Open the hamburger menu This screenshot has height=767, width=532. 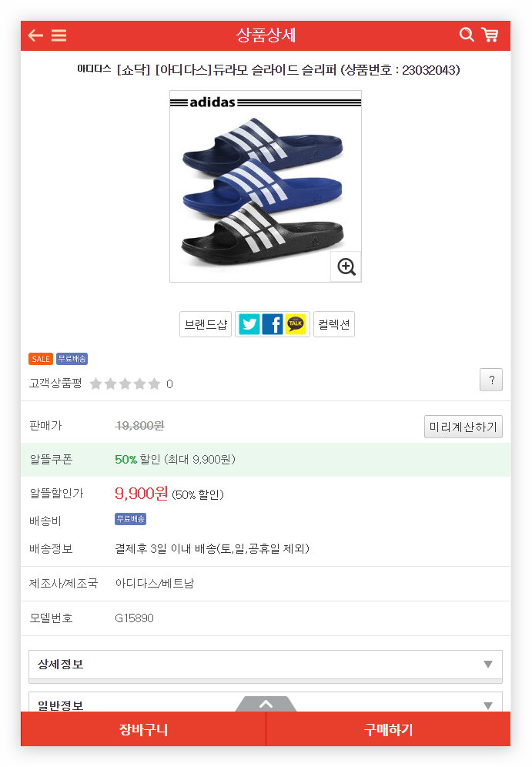coord(59,35)
